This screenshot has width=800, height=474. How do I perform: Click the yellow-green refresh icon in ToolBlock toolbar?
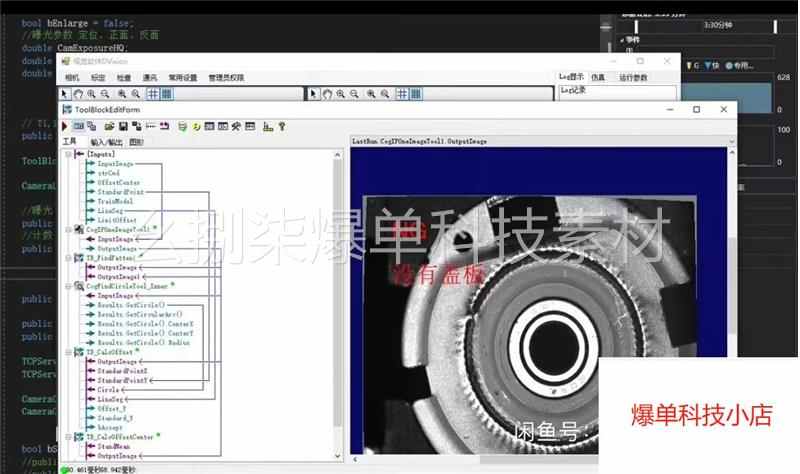pos(196,126)
